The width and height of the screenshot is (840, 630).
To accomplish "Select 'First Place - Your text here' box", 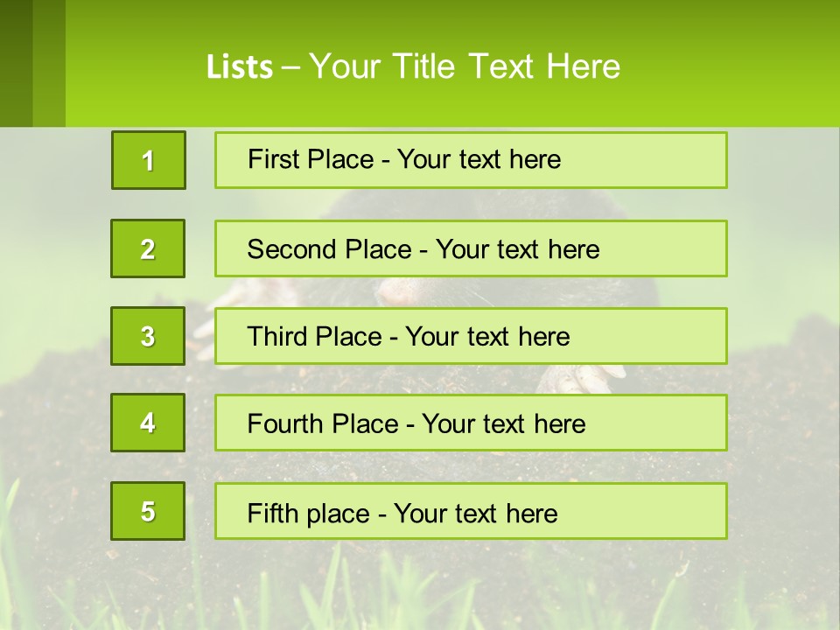I will (x=471, y=160).
